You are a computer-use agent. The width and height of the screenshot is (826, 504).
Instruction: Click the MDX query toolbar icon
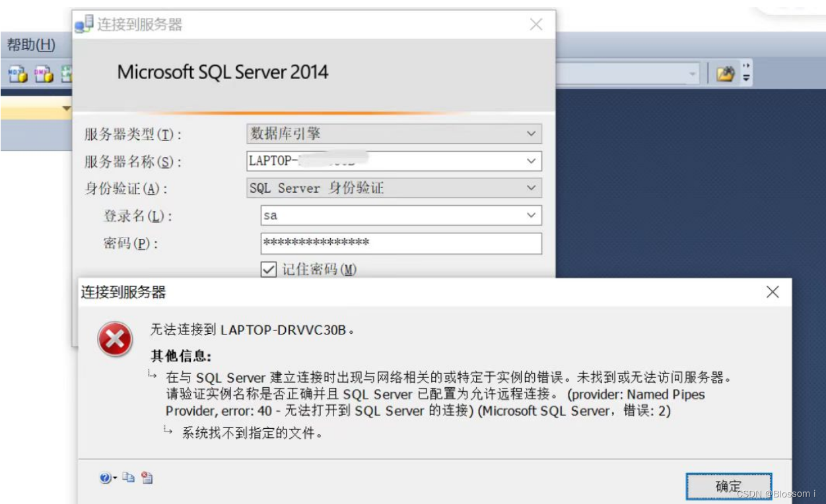(x=18, y=74)
